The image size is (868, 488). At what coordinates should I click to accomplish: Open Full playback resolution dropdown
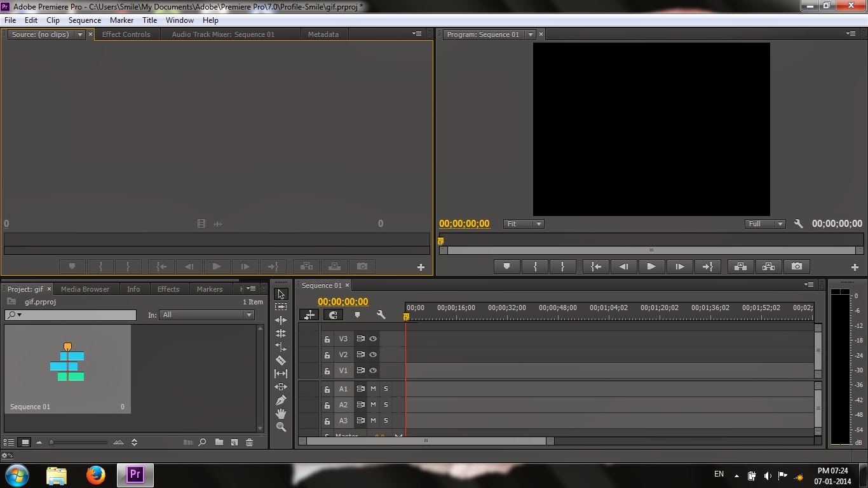coord(765,224)
